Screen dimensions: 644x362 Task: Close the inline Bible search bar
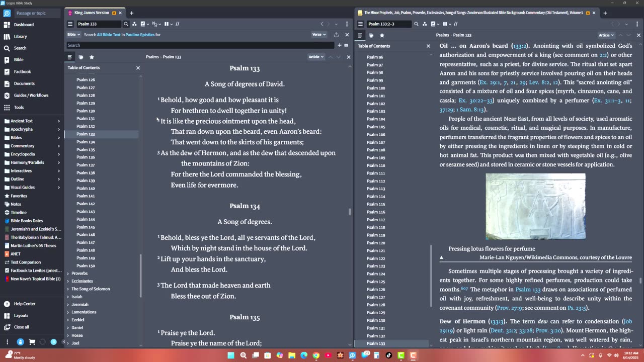347,35
